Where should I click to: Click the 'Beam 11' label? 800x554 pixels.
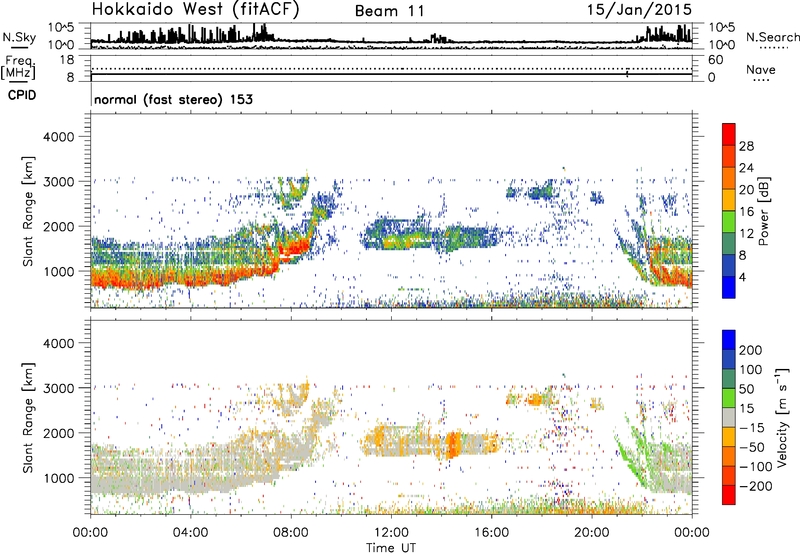click(390, 11)
